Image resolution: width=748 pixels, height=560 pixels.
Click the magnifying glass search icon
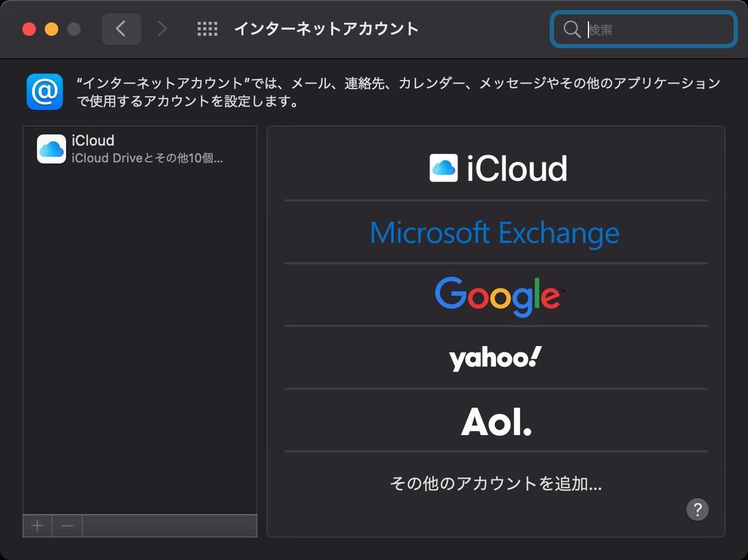tap(572, 29)
